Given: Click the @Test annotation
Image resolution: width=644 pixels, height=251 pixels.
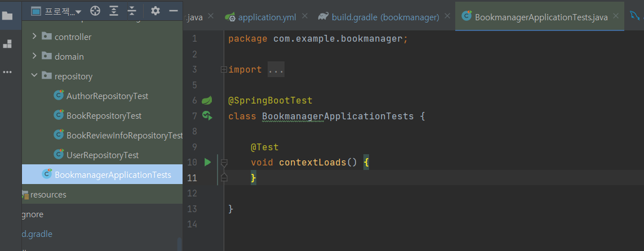Looking at the screenshot, I should pos(265,147).
